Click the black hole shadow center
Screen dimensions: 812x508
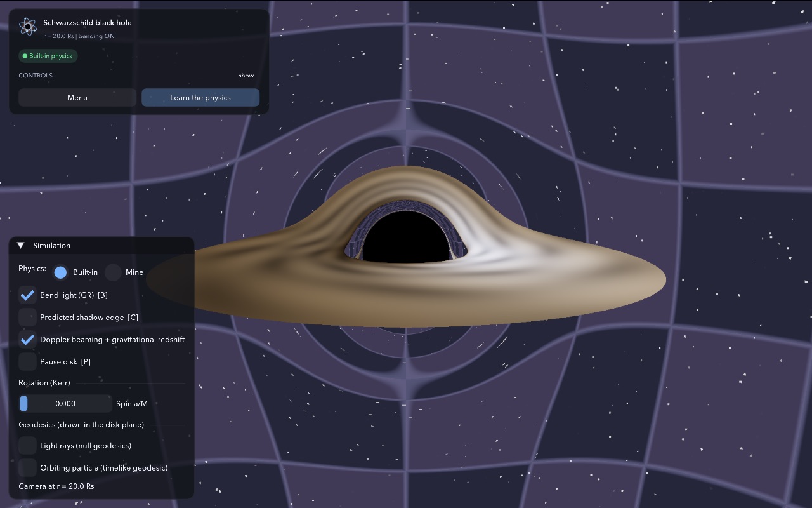point(406,237)
